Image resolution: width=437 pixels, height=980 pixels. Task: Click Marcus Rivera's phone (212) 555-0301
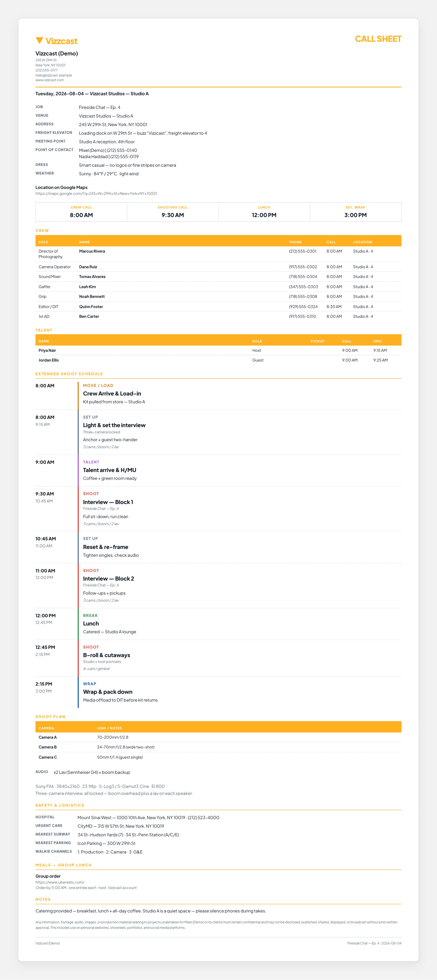click(303, 251)
